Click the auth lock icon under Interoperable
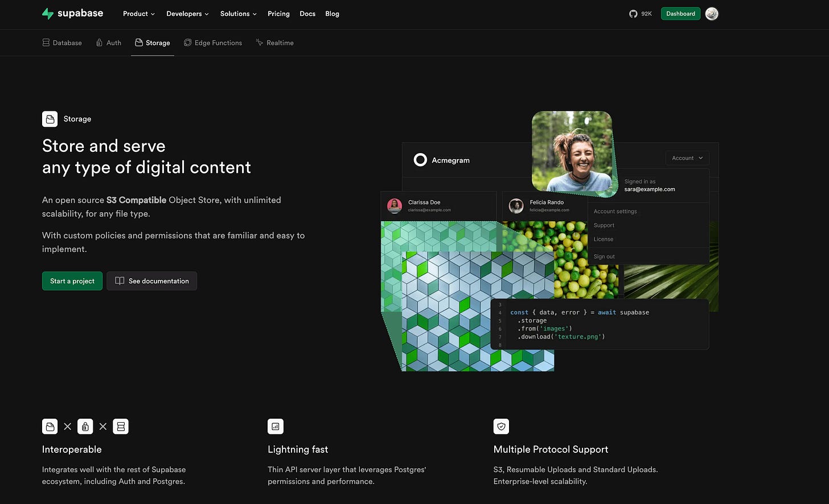Image resolution: width=829 pixels, height=504 pixels. tap(85, 426)
